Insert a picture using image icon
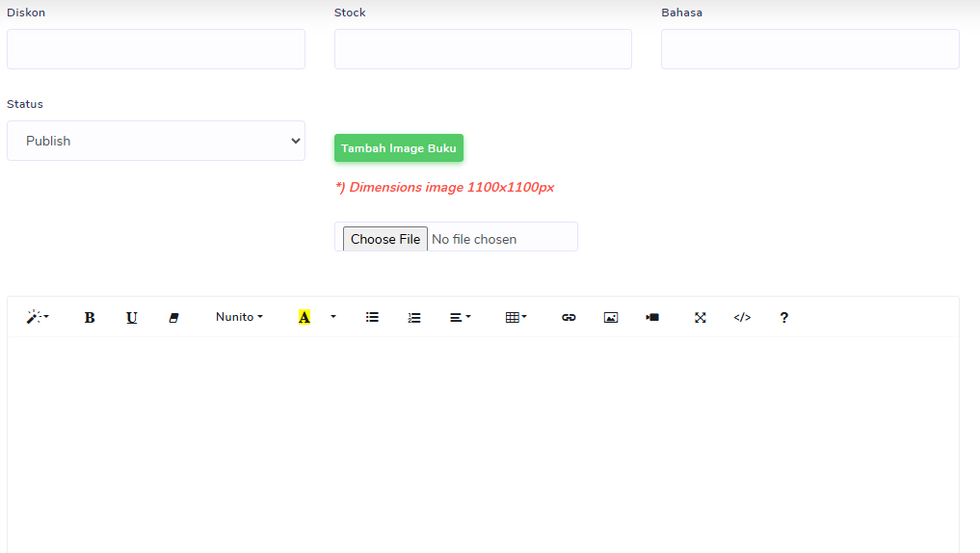 pyautogui.click(x=611, y=317)
